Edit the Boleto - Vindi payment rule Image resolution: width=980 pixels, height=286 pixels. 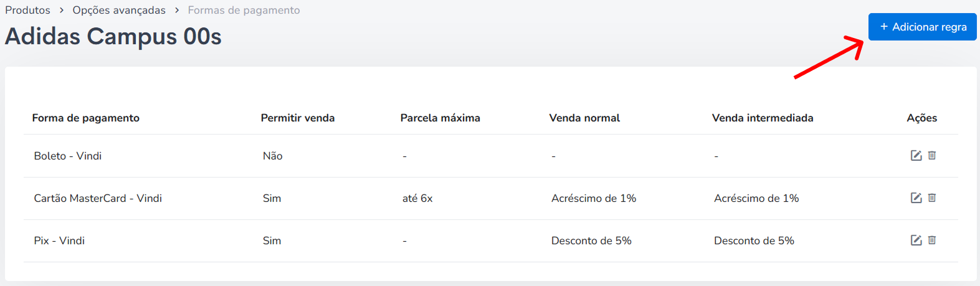pyautogui.click(x=916, y=156)
